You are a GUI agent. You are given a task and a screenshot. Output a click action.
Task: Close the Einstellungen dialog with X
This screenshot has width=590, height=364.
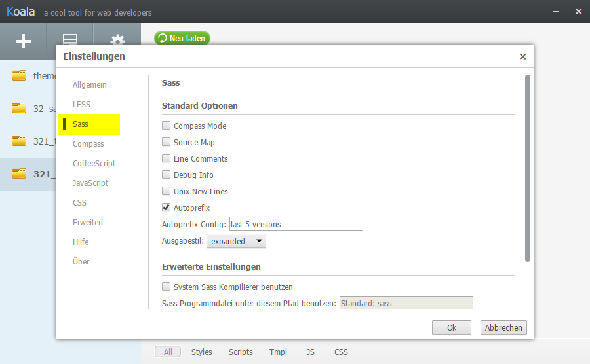point(522,57)
